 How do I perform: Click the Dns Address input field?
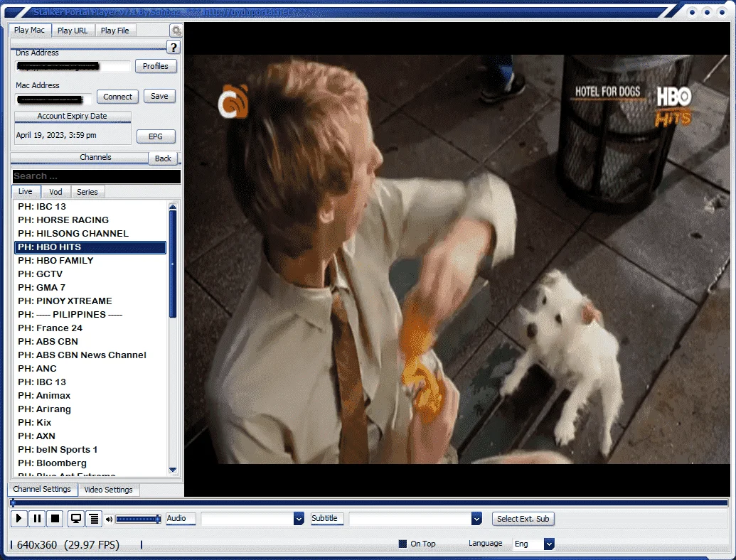[72, 66]
